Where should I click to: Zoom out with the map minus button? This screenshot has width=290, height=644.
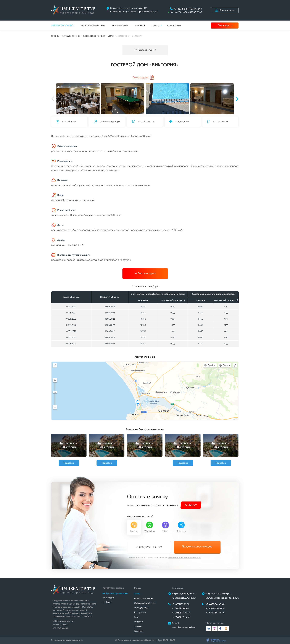pos(55,407)
